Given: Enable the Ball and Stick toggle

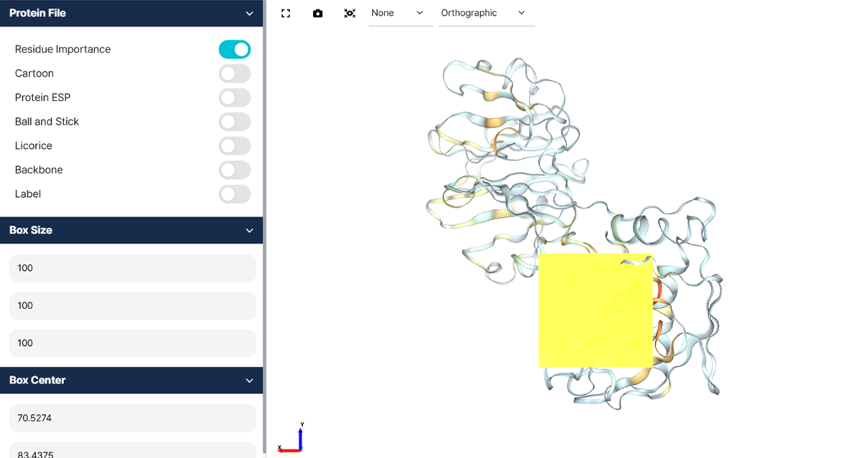Looking at the screenshot, I should [x=235, y=122].
